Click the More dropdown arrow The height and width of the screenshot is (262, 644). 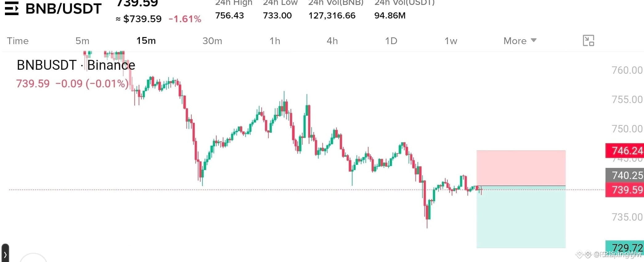coord(534,40)
